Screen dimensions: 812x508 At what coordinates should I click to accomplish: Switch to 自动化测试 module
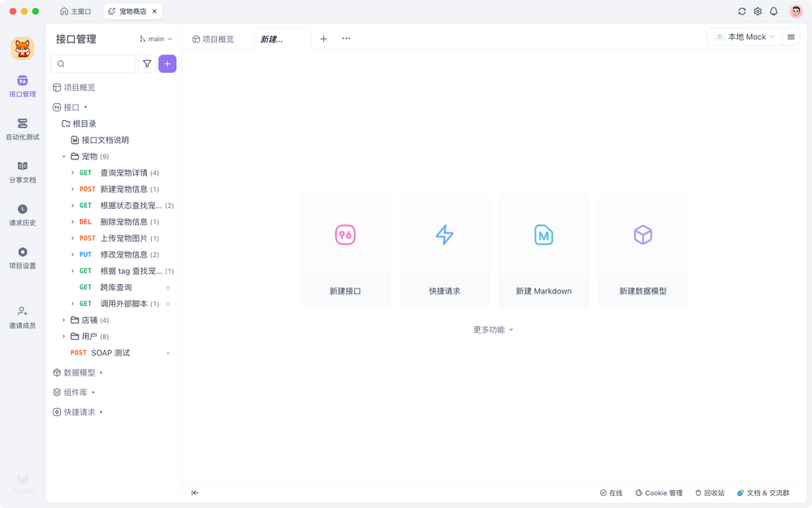point(22,130)
